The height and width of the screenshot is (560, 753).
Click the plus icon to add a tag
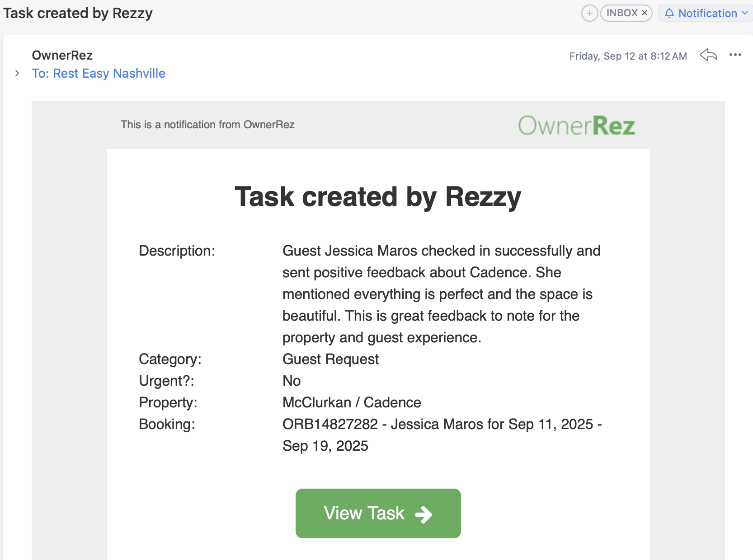coord(589,13)
